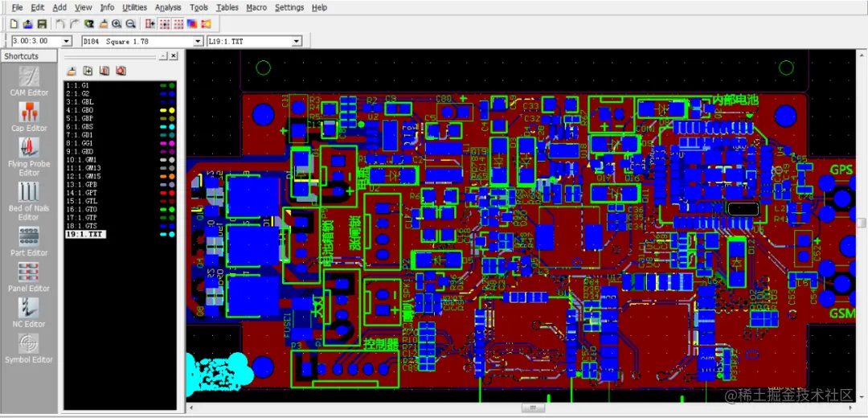
Task: Click round blue swatch of 2:1.G2
Action: pyautogui.click(x=172, y=93)
